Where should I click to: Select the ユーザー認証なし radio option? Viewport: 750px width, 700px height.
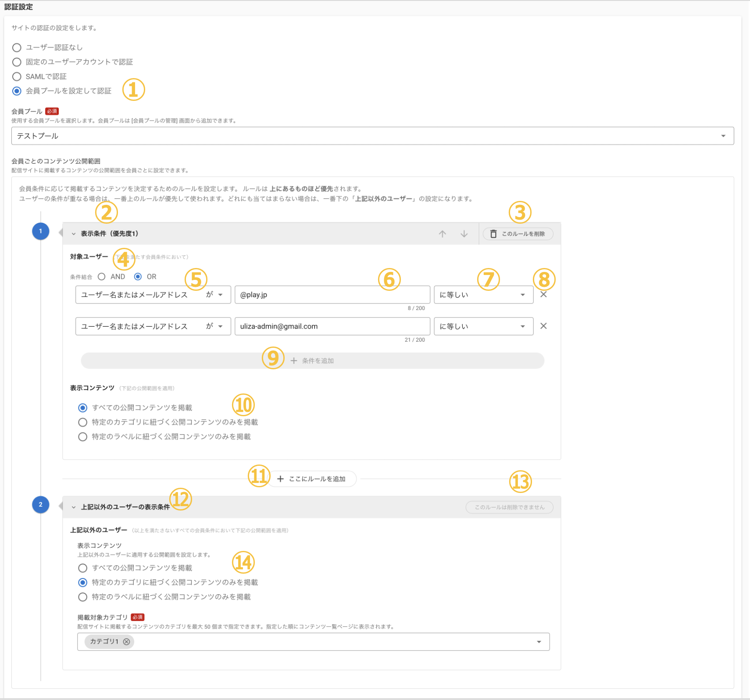click(x=17, y=47)
